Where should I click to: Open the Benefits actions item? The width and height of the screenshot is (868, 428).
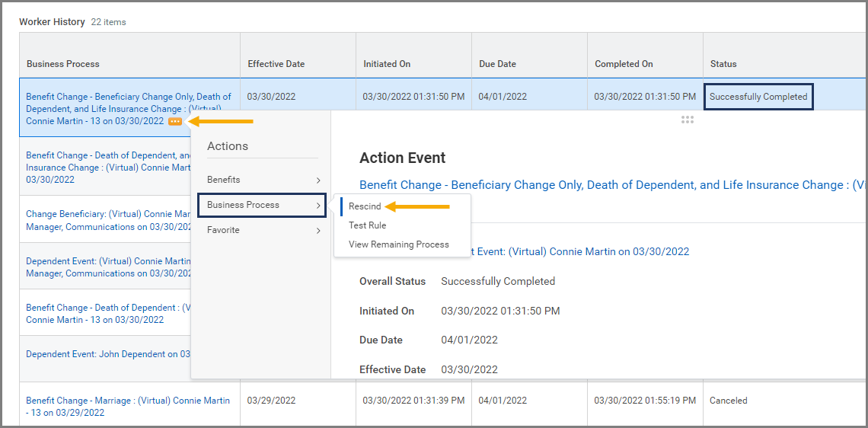[x=224, y=180]
